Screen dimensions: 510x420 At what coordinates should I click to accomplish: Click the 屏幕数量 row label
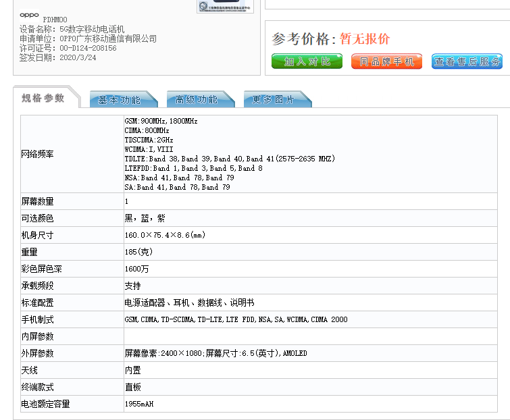(37, 201)
